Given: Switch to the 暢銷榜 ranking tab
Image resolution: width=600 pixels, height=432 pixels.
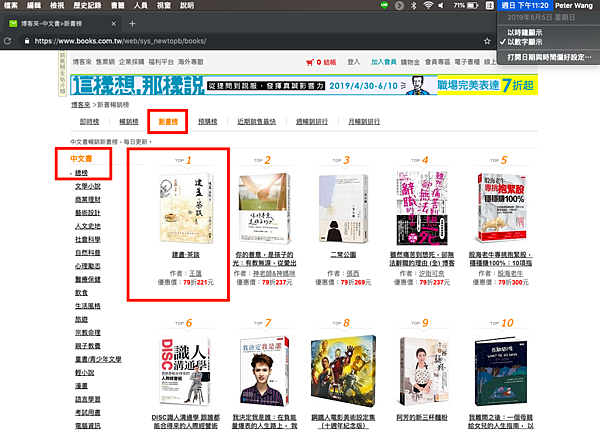Looking at the screenshot, I should click(129, 122).
